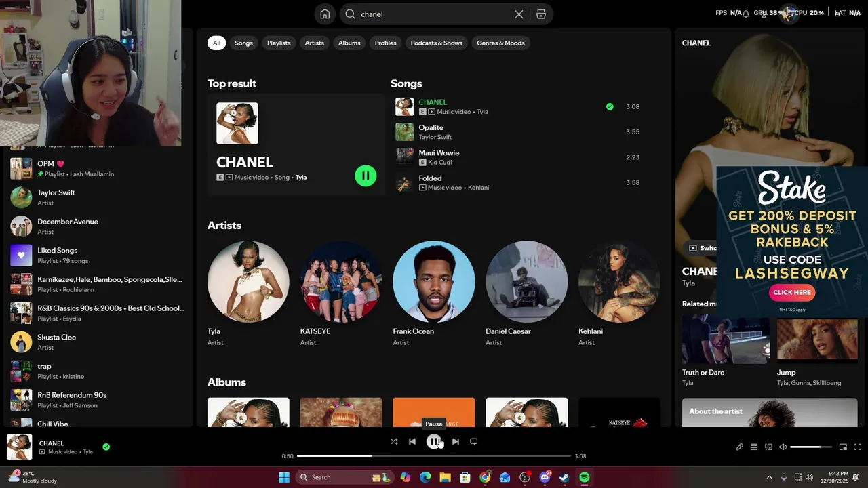868x488 pixels.
Task: Seek on the song progress bar
Action: (x=434, y=456)
